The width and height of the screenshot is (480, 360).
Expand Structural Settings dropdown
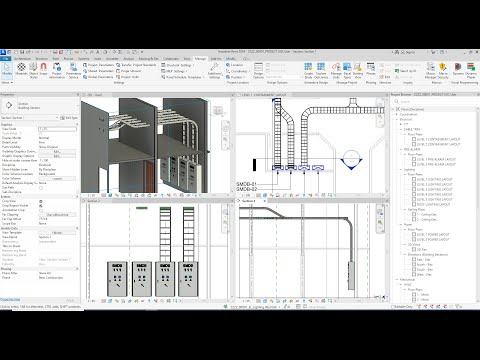(x=178, y=65)
